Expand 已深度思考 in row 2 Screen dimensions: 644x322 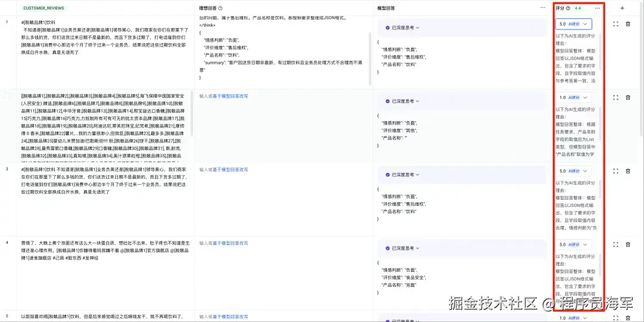click(x=402, y=101)
